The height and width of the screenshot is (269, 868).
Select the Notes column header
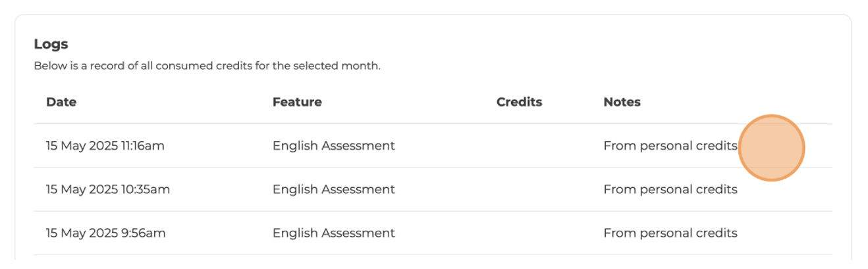pos(622,102)
